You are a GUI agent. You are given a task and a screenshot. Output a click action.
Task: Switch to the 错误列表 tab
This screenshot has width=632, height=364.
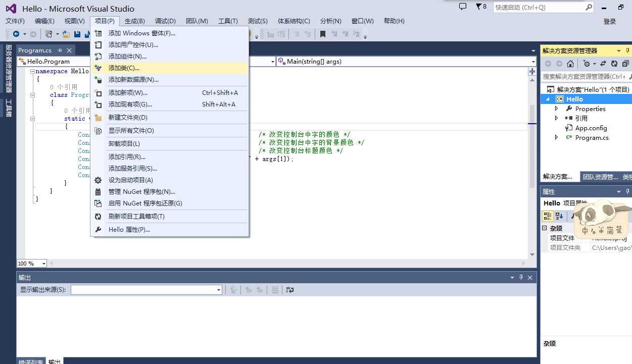point(31,361)
